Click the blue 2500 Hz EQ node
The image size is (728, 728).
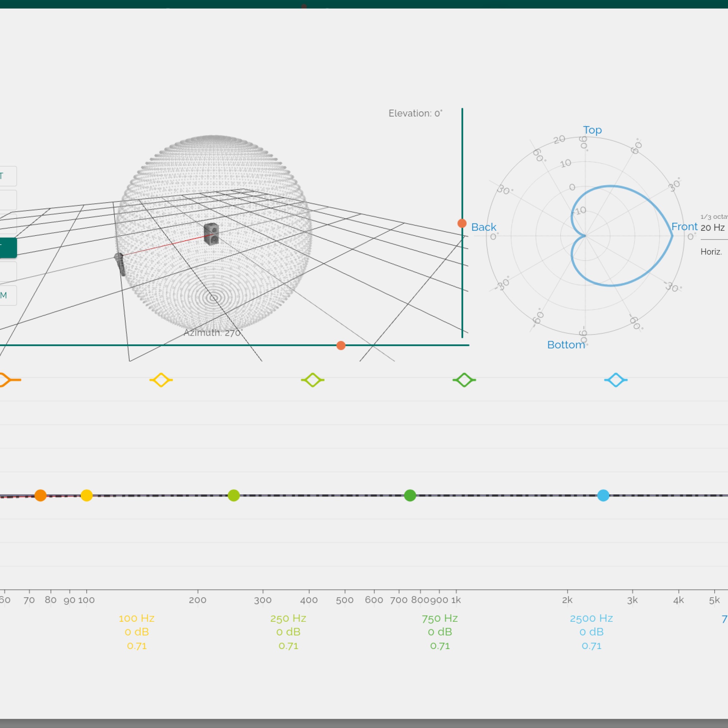(x=603, y=495)
